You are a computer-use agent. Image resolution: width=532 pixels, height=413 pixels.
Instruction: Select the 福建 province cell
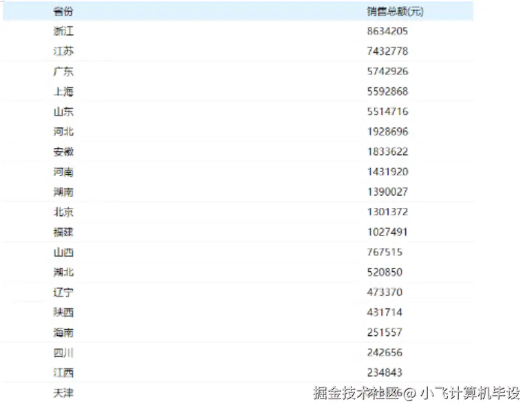click(63, 232)
